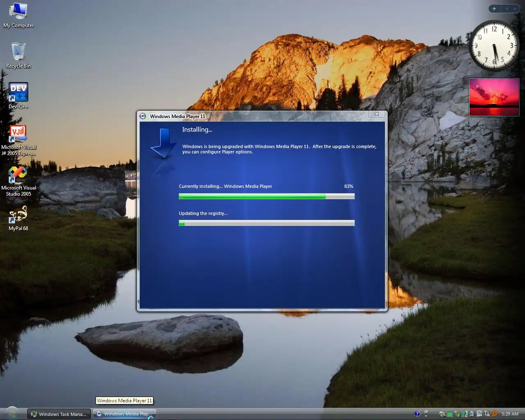Click the Updating the registry progress bar
525x420 pixels.
[267, 223]
